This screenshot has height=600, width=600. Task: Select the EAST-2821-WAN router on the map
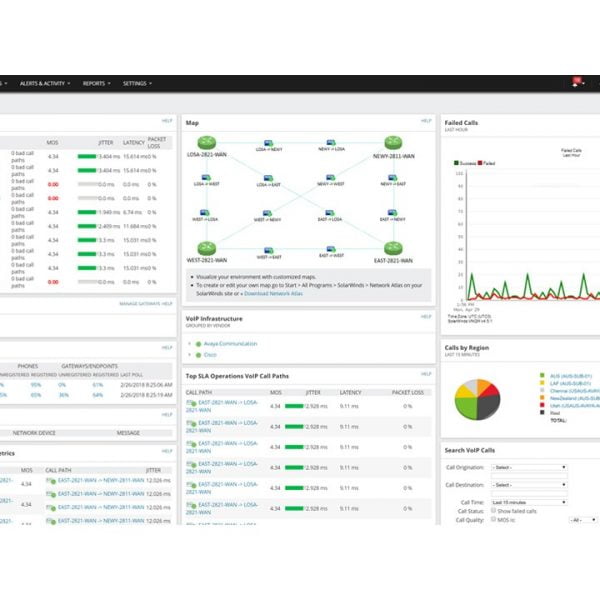(395, 248)
